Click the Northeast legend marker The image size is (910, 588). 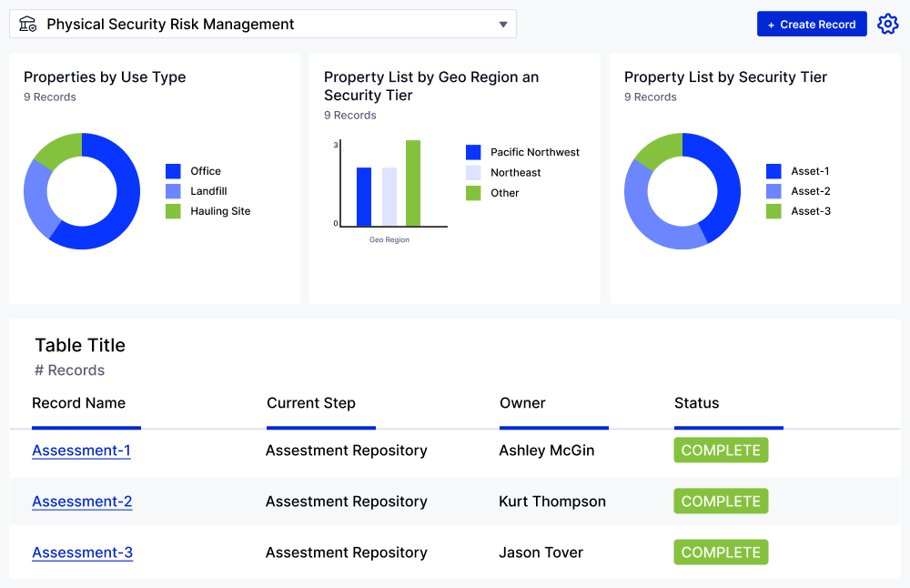(x=475, y=172)
